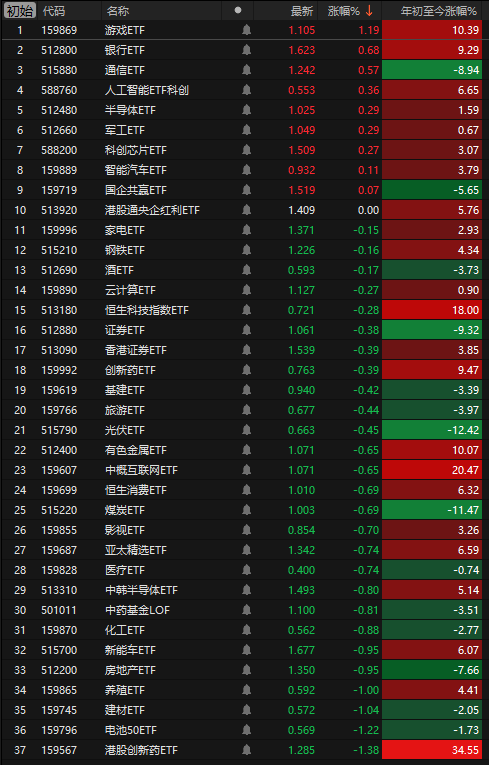Click the bell next to 中药基金LOF
The height and width of the screenshot is (765, 489).
[x=246, y=610]
